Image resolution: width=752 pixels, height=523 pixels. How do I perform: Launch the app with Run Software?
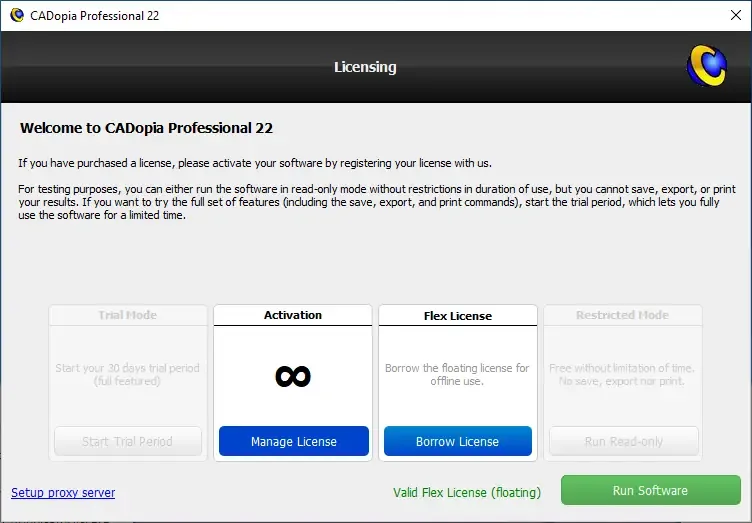coord(650,490)
